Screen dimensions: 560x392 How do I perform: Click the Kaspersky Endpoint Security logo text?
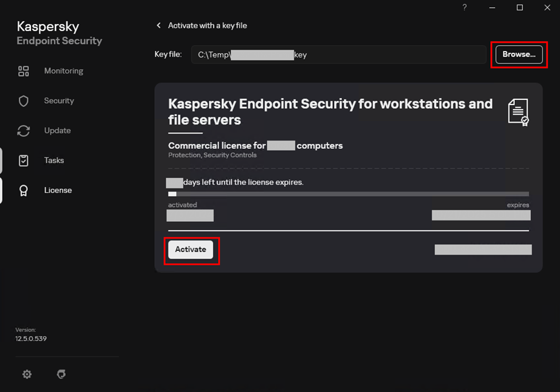(x=59, y=33)
